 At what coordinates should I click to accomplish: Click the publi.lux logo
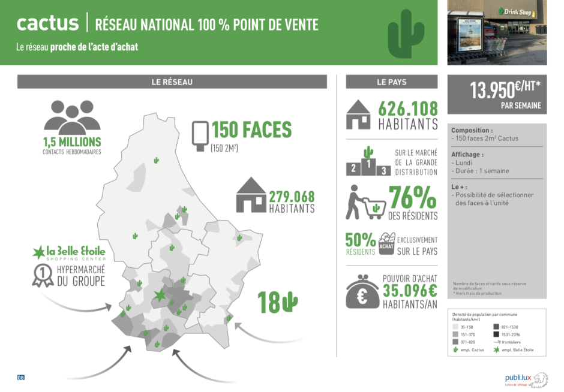click(518, 378)
